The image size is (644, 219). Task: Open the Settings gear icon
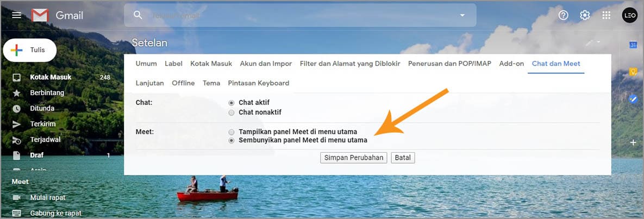[585, 15]
